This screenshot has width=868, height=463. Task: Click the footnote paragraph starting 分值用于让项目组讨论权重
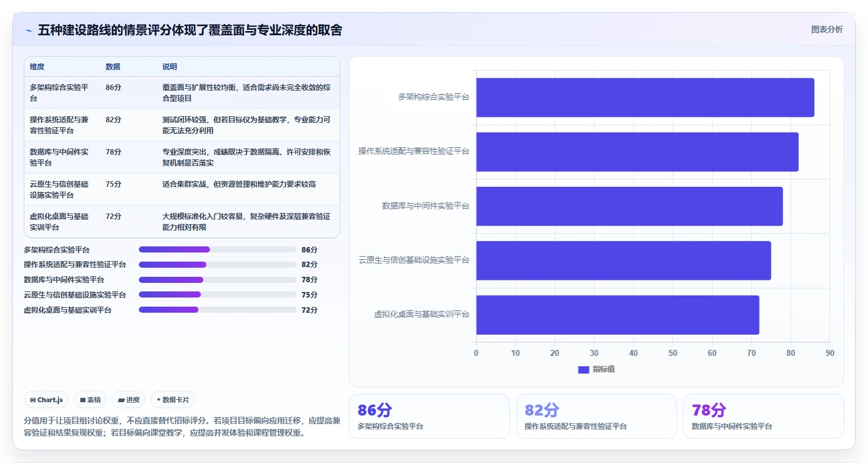182,427
